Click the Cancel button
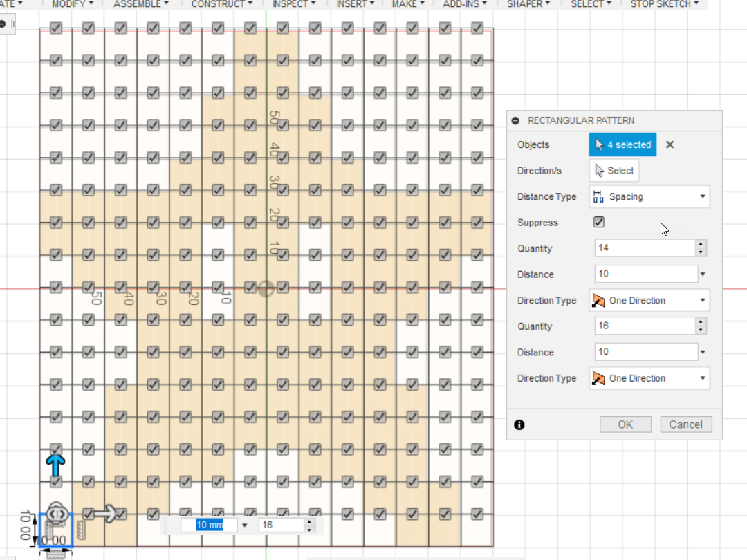The height and width of the screenshot is (560, 747). [686, 424]
